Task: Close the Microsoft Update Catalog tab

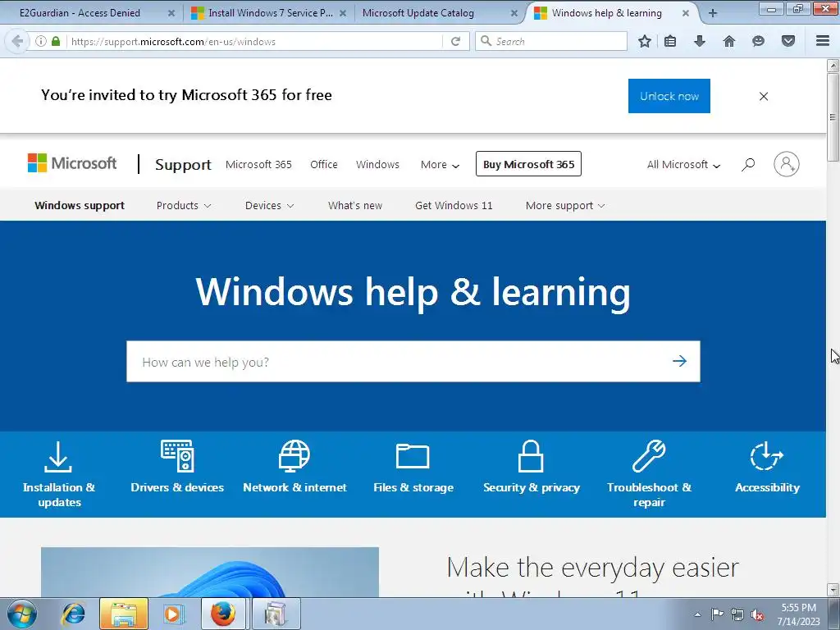Action: pyautogui.click(x=514, y=13)
